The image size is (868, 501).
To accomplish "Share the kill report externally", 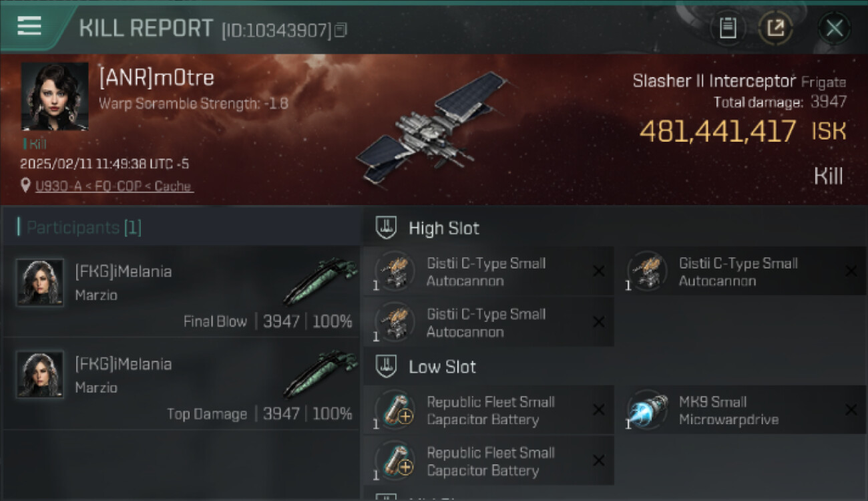I will tap(775, 27).
